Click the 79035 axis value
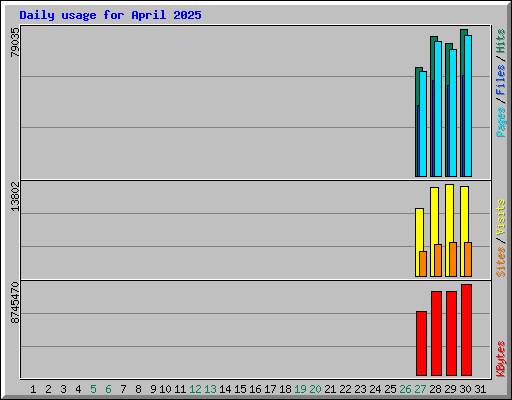512x400 pixels. (15, 42)
